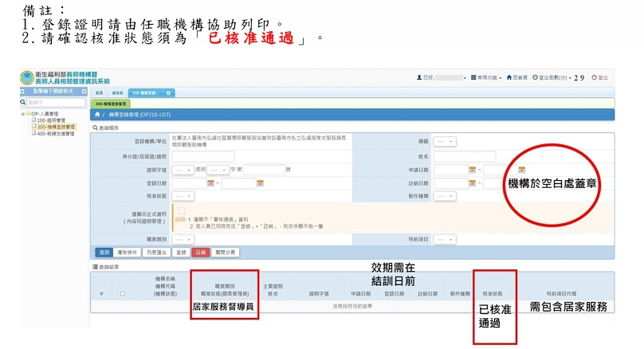This screenshot has height=349, width=644.
Task: Select 100-證明管理 in the tree
Action: pyautogui.click(x=51, y=120)
